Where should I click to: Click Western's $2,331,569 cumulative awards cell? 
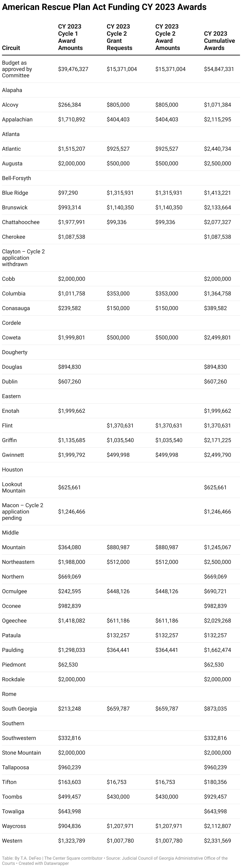[217, 841]
